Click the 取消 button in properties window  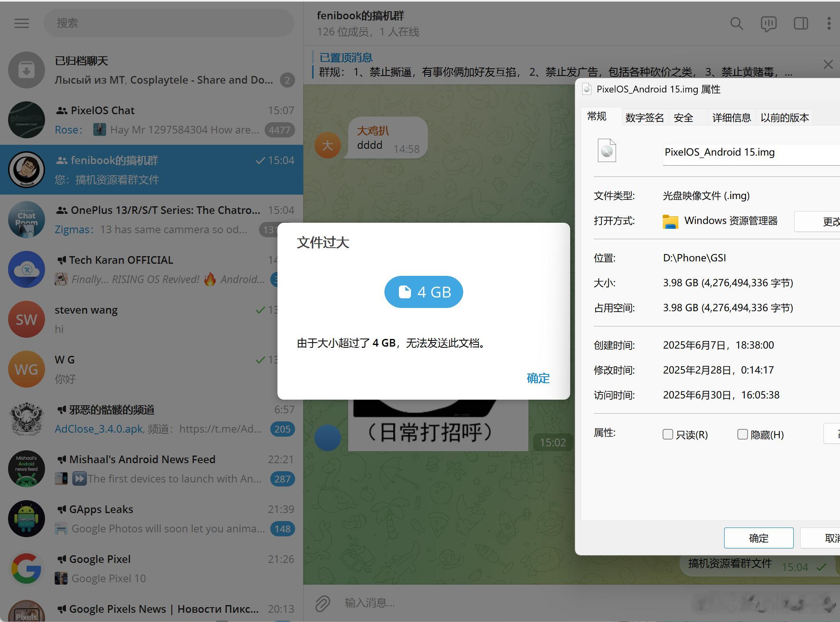[x=820, y=538]
